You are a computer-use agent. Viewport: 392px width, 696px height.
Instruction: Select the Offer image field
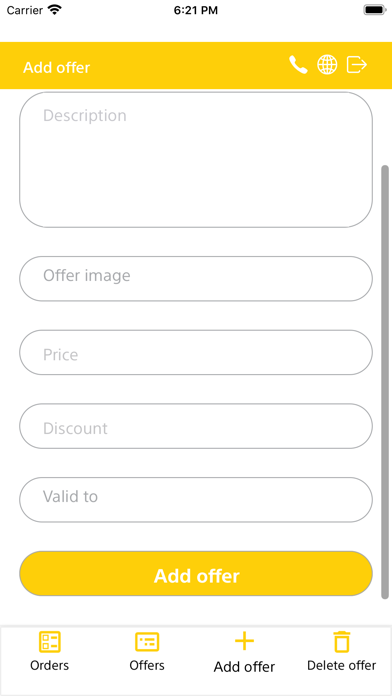(x=196, y=279)
